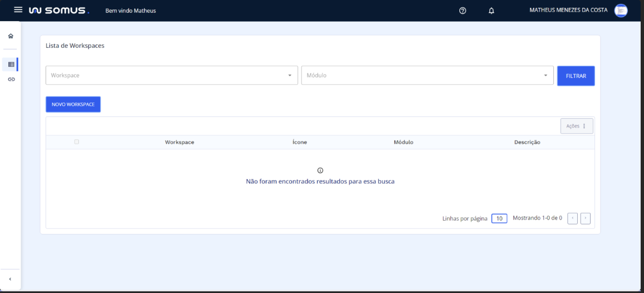The width and height of the screenshot is (644, 293).
Task: Click the FILTRAR button
Action: click(x=576, y=76)
